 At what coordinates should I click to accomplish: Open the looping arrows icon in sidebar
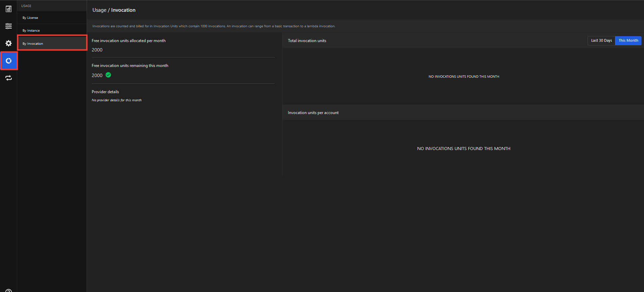click(8, 78)
